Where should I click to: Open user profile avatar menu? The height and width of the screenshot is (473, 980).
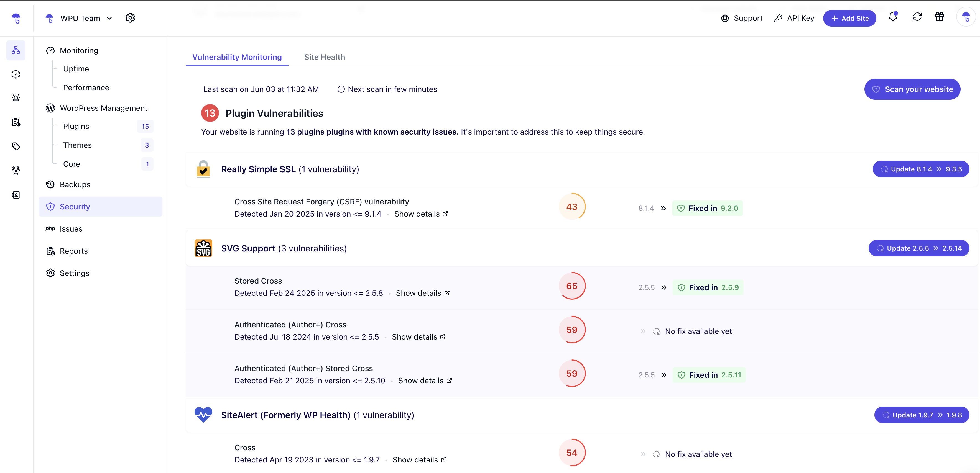[966, 17]
